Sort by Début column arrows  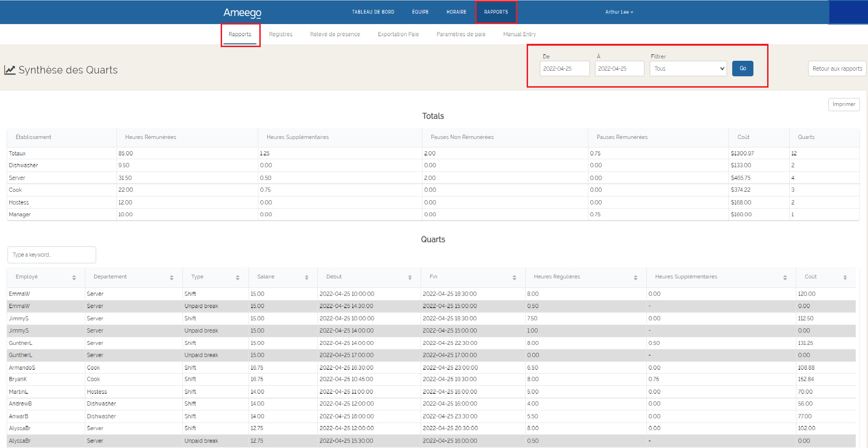[x=410, y=277]
